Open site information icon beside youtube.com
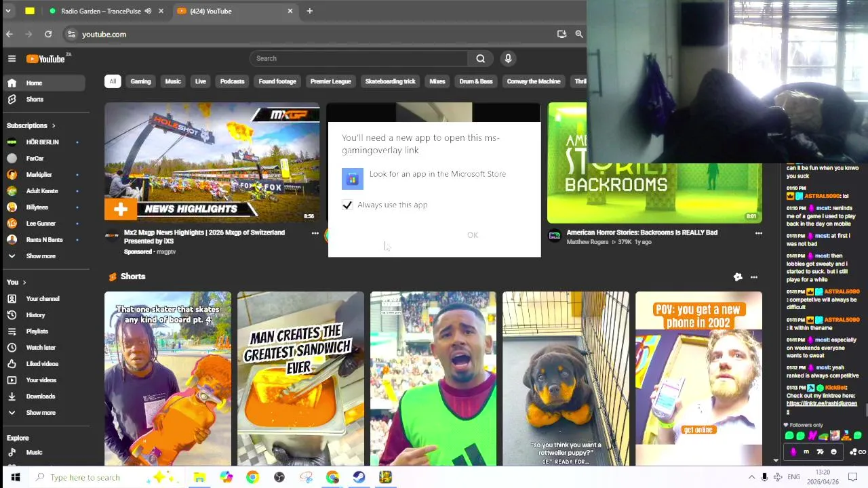This screenshot has width=868, height=488. (x=71, y=34)
